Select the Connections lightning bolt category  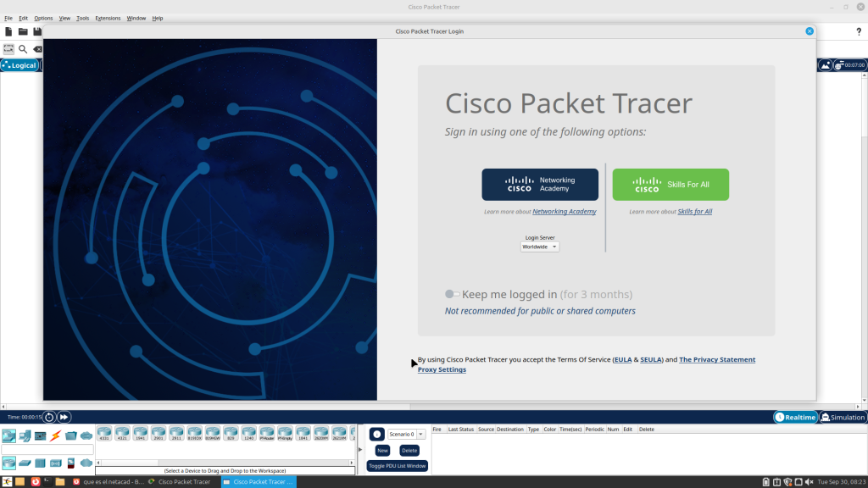point(56,436)
